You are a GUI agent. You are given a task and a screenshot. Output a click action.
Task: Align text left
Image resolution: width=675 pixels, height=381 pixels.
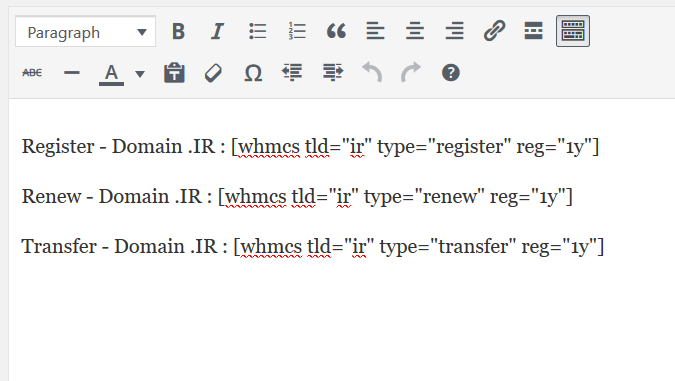pyautogui.click(x=375, y=31)
